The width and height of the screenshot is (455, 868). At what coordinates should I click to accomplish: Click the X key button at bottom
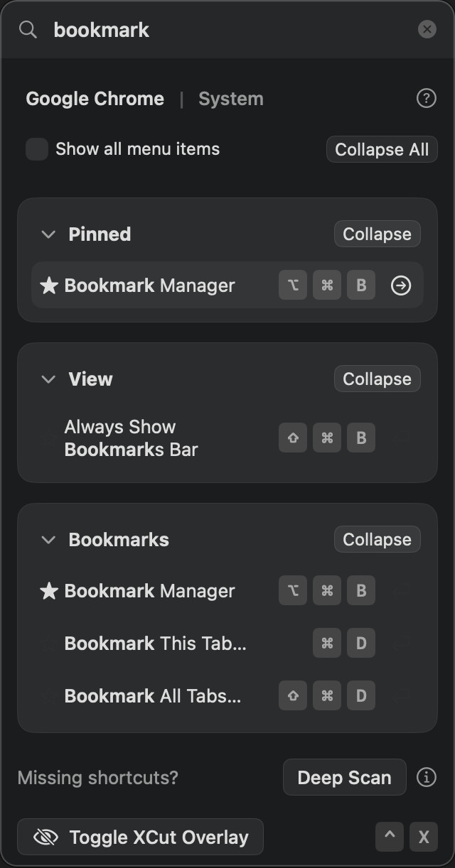[x=424, y=837]
